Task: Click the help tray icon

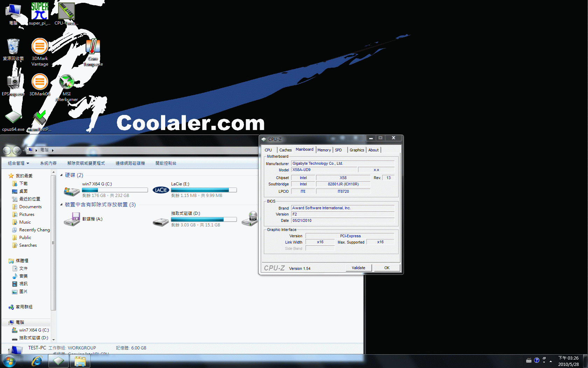Action: (537, 360)
